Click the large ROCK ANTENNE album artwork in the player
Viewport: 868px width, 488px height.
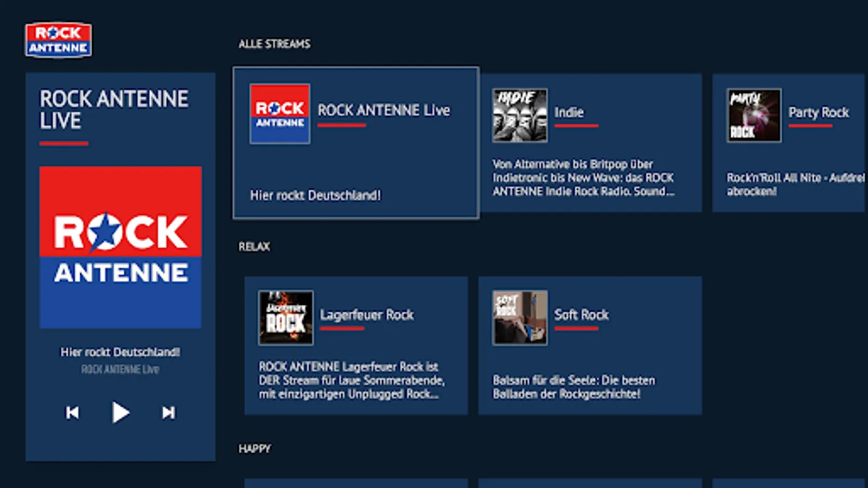coord(120,246)
